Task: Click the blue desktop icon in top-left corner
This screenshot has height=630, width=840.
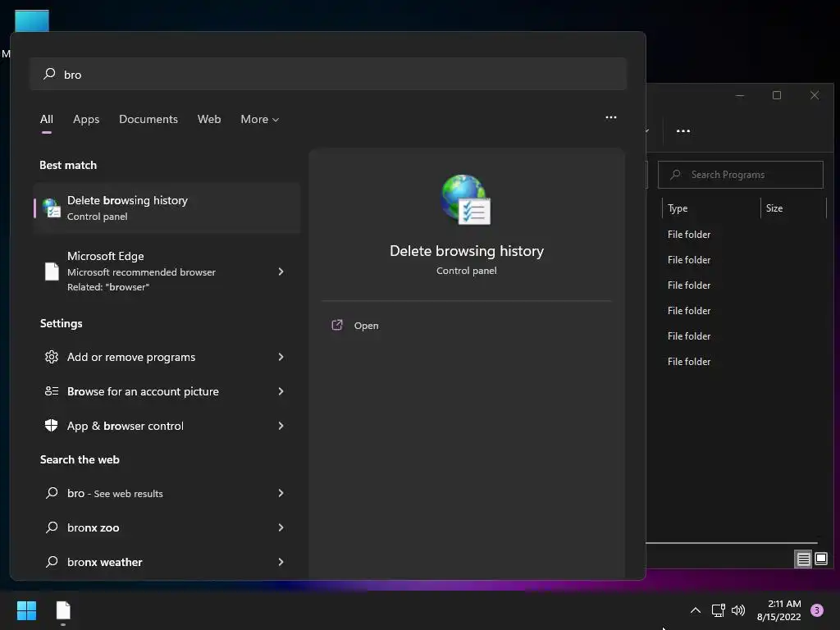Action: pyautogui.click(x=32, y=21)
